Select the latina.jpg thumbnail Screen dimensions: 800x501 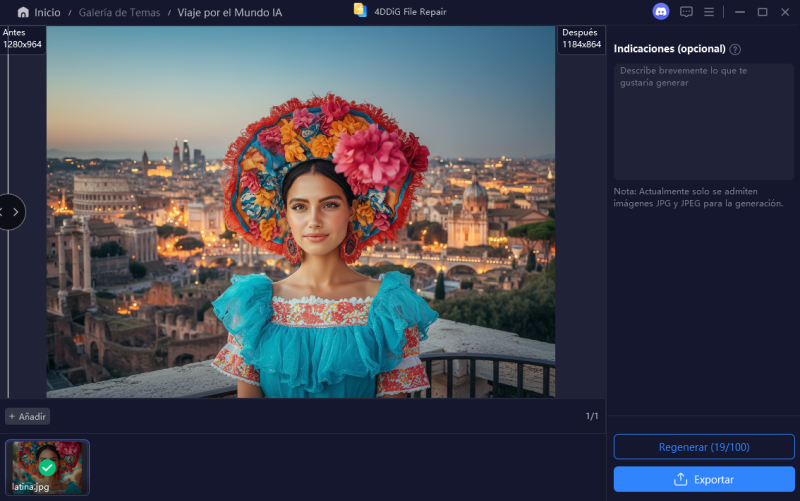click(47, 467)
